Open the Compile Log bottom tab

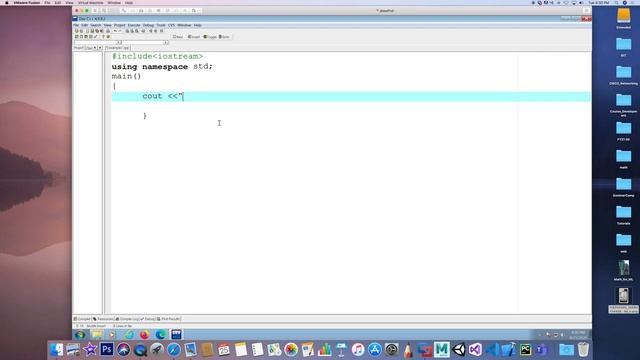pyautogui.click(x=127, y=319)
